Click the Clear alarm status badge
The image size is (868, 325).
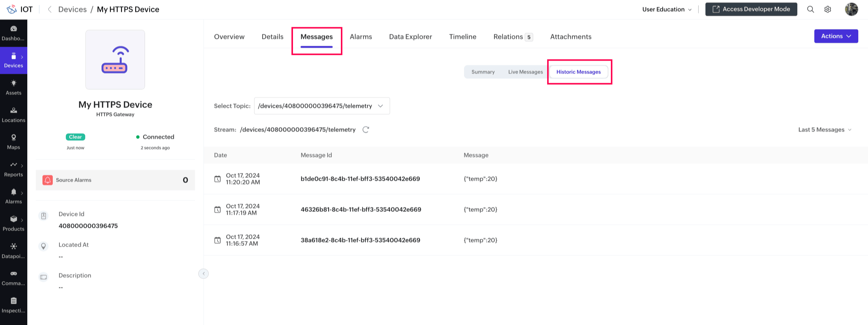pos(76,137)
